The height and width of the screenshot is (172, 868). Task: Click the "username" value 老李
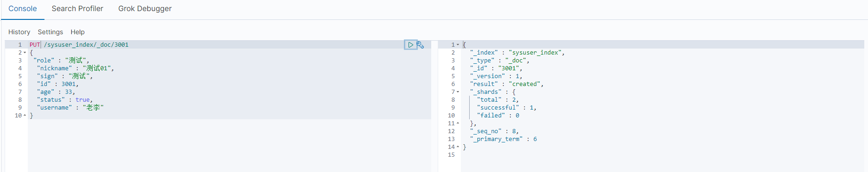pyautogui.click(x=93, y=108)
